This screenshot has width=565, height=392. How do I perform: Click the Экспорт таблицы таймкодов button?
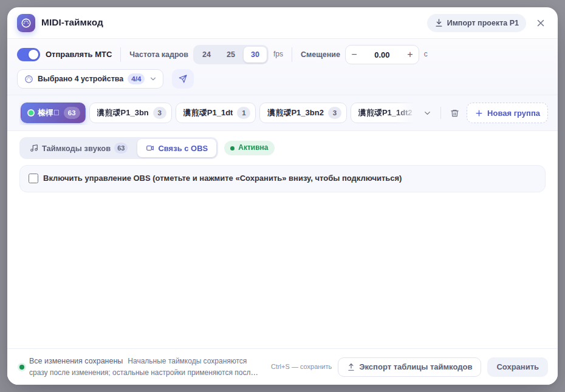coord(409,367)
